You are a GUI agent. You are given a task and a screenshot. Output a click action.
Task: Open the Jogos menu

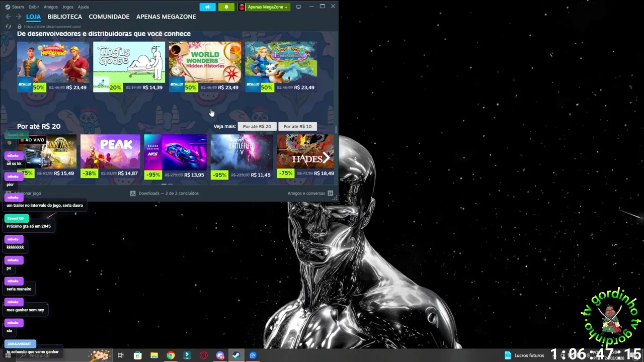pyautogui.click(x=67, y=7)
